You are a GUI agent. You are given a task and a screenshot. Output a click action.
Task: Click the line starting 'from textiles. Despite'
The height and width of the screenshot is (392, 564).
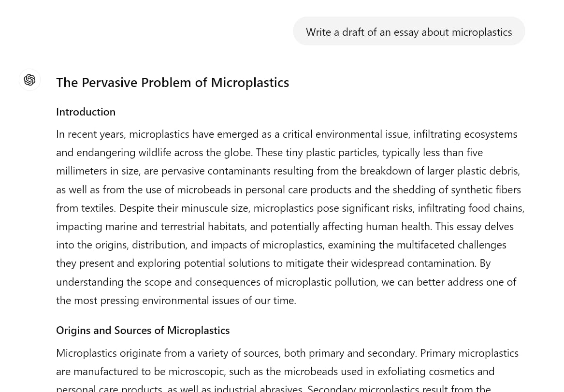click(290, 208)
